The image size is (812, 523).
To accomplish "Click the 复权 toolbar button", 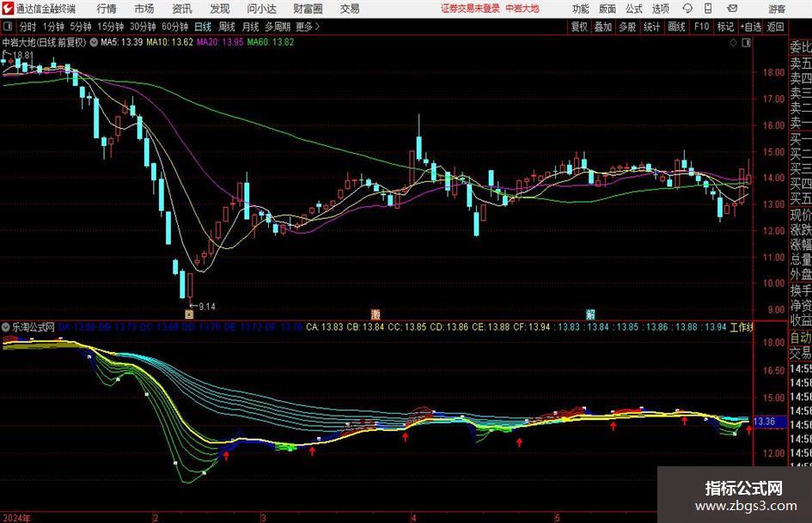I will pyautogui.click(x=579, y=27).
